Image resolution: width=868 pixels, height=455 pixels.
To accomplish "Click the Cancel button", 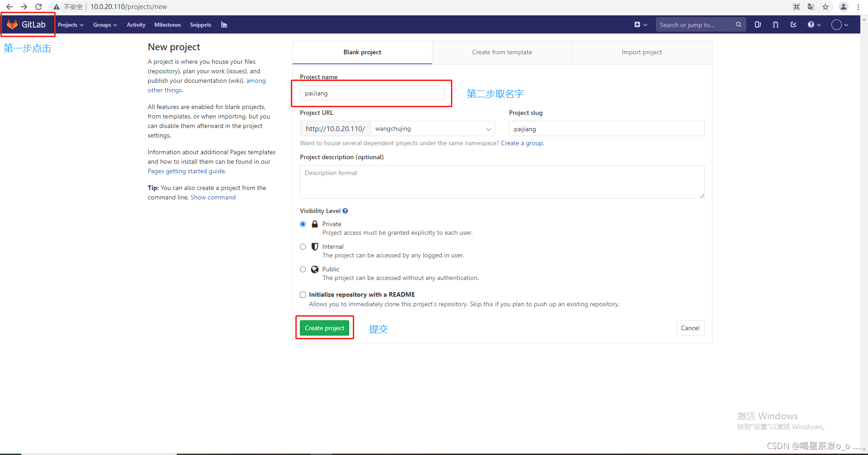I will point(690,328).
